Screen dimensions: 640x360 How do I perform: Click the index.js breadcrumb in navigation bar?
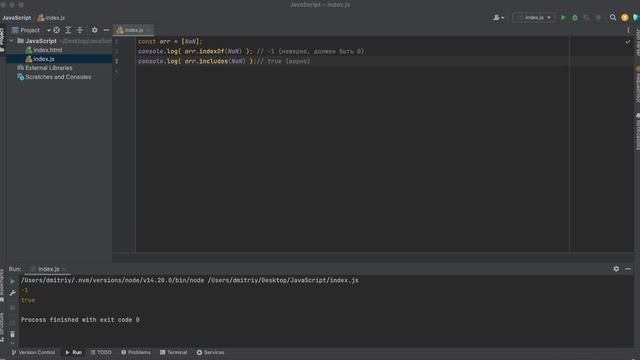point(51,18)
